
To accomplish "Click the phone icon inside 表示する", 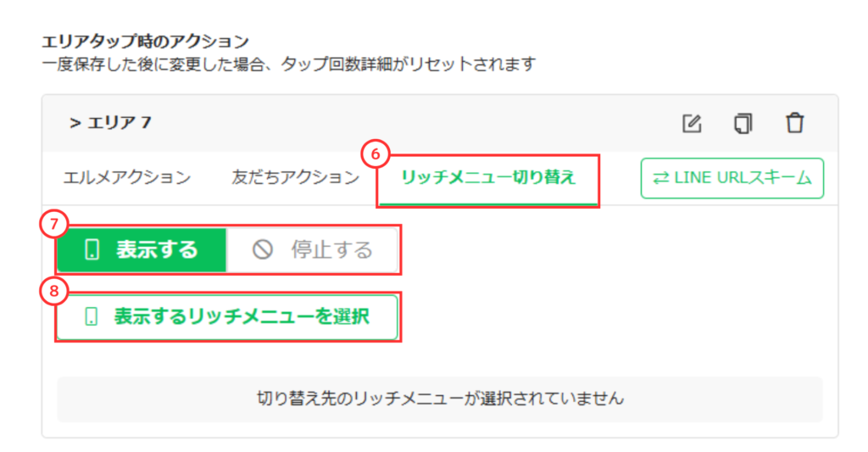I will coord(92,249).
